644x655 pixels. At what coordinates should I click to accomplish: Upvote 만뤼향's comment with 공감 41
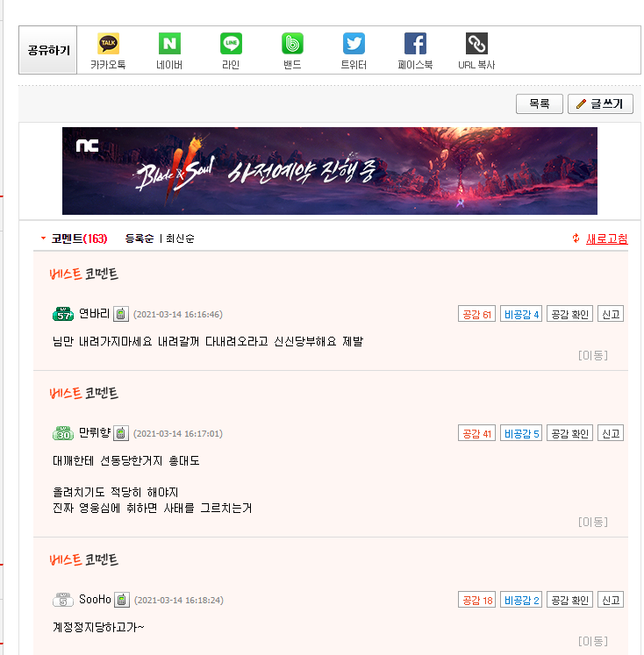coord(476,434)
